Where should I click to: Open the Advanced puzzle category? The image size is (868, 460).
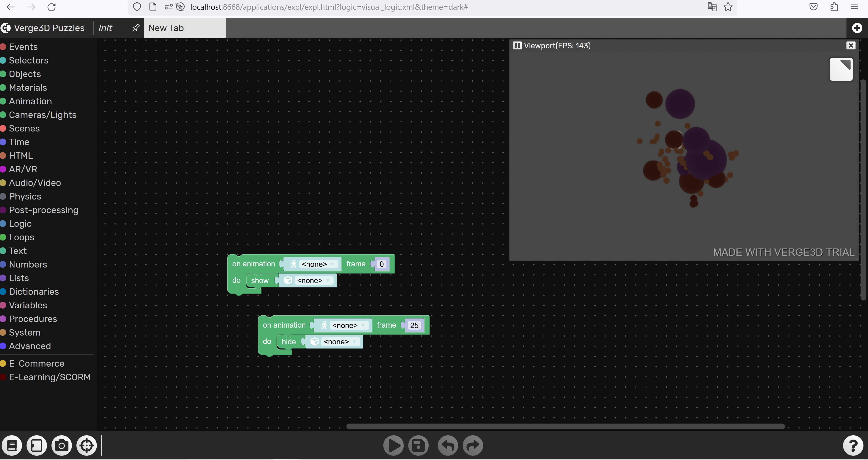tap(30, 346)
